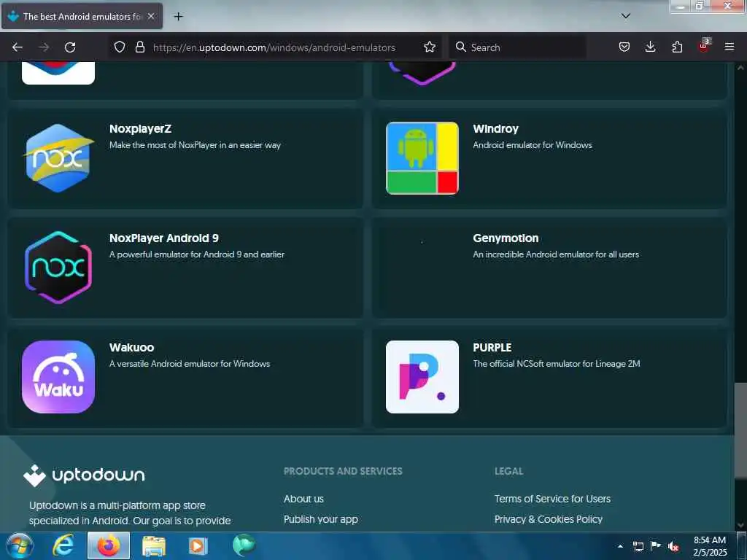Image resolution: width=747 pixels, height=560 pixels.
Task: Click the PRODUCTS AND SERVICES heading
Action: click(x=343, y=471)
